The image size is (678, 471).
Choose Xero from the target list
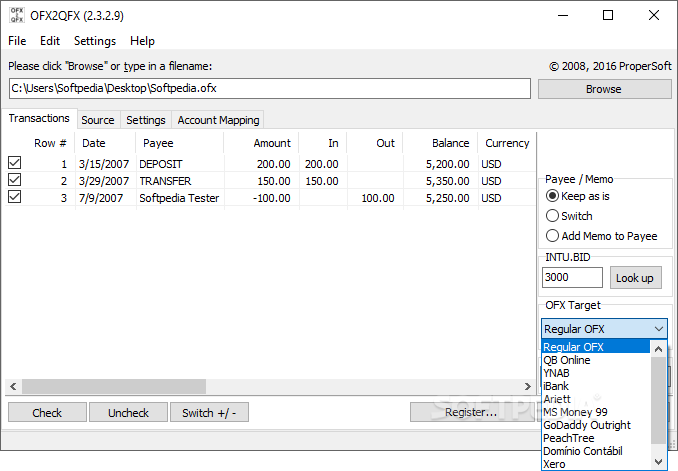(596, 464)
